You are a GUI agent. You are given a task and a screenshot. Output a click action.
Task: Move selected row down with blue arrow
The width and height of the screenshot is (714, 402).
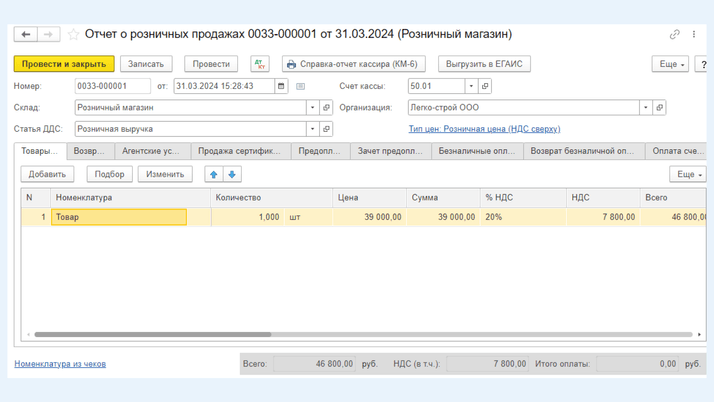[x=232, y=174]
